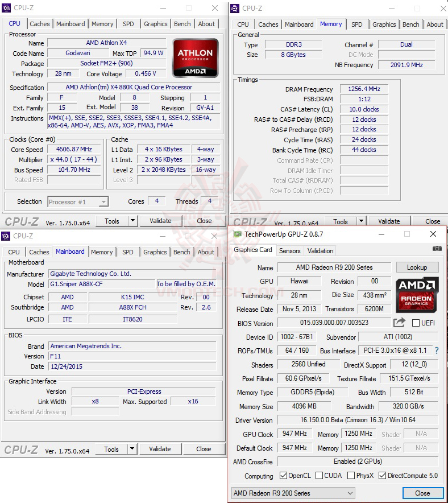Image resolution: width=448 pixels, height=503 pixels.
Task: Select CPU tab in the Memory window
Action: [x=243, y=24]
